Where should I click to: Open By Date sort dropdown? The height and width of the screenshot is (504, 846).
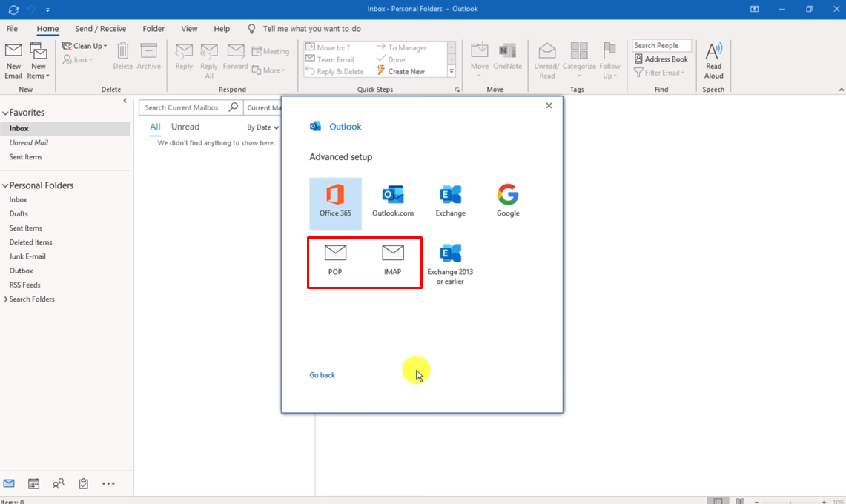pos(262,127)
